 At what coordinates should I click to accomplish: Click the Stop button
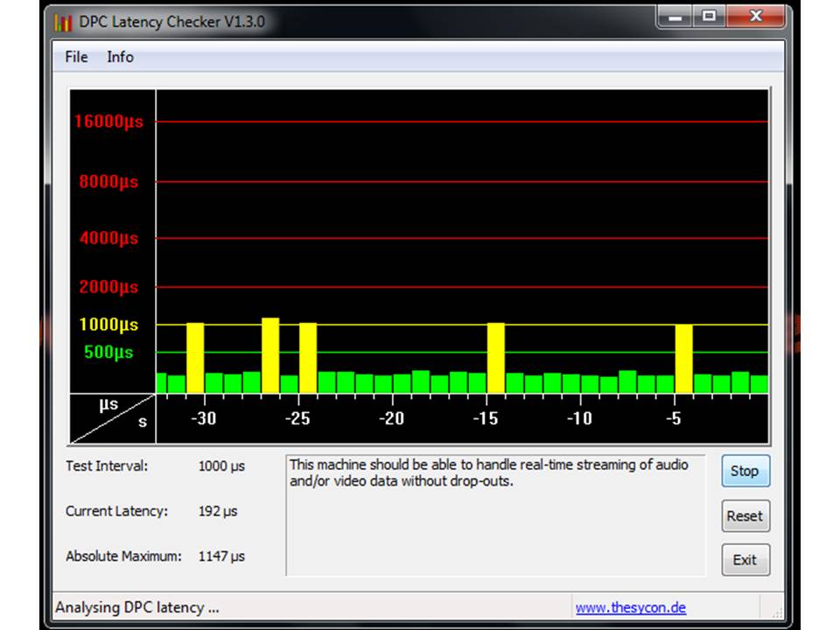click(745, 471)
